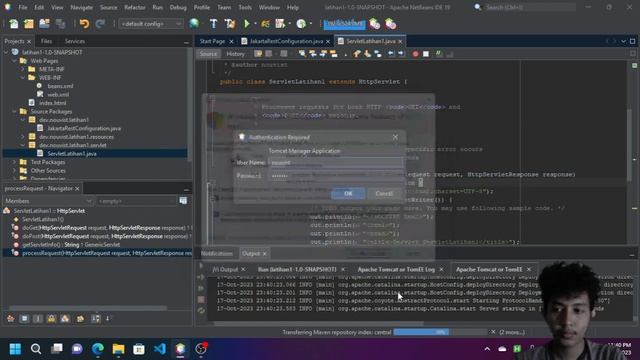Select the Source editor view button
This screenshot has width=640, height=360.
coord(208,54)
